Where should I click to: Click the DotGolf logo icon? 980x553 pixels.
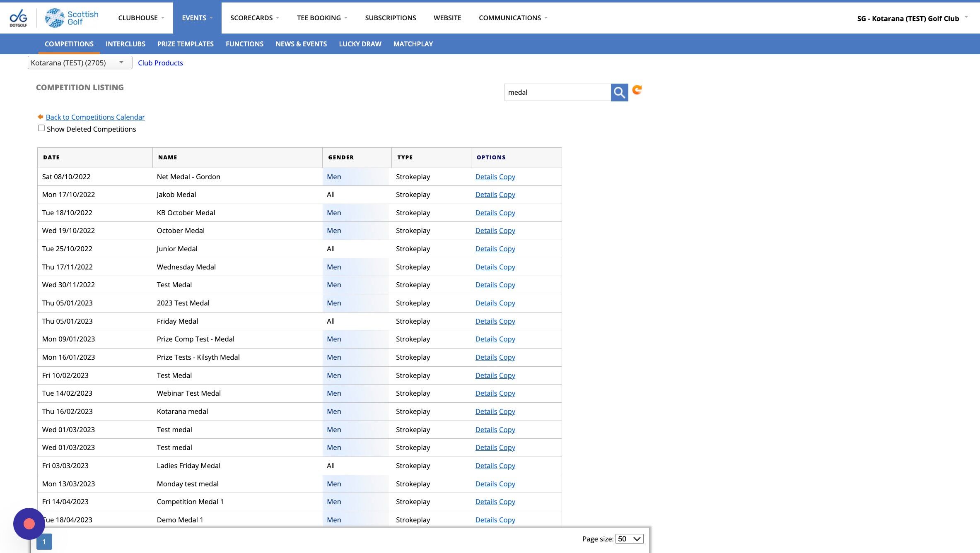coord(18,18)
